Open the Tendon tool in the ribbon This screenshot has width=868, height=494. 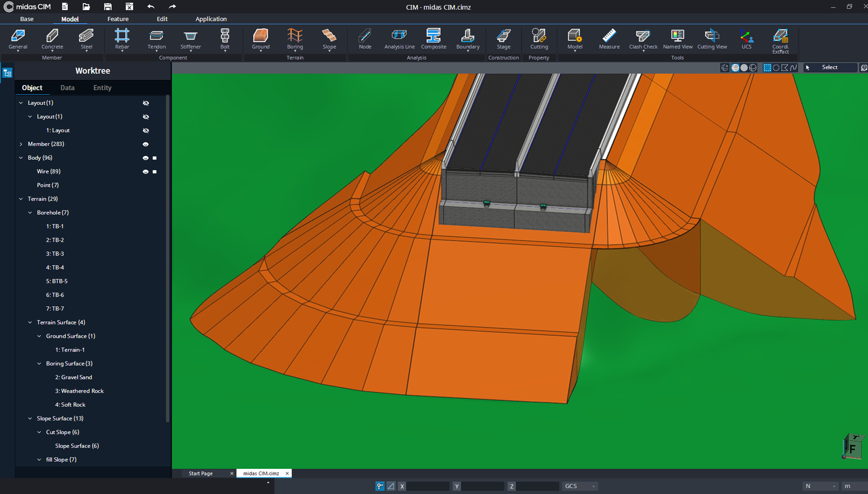pyautogui.click(x=156, y=40)
